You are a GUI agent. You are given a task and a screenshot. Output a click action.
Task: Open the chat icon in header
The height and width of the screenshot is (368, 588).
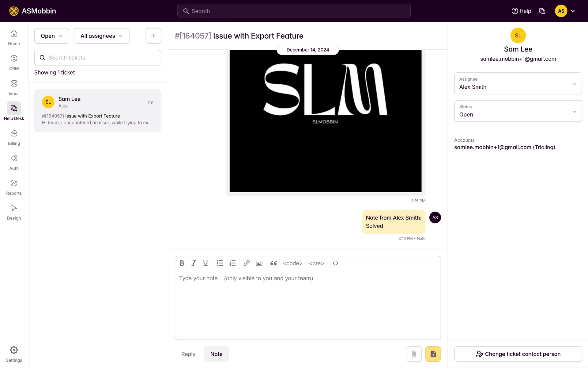(542, 11)
